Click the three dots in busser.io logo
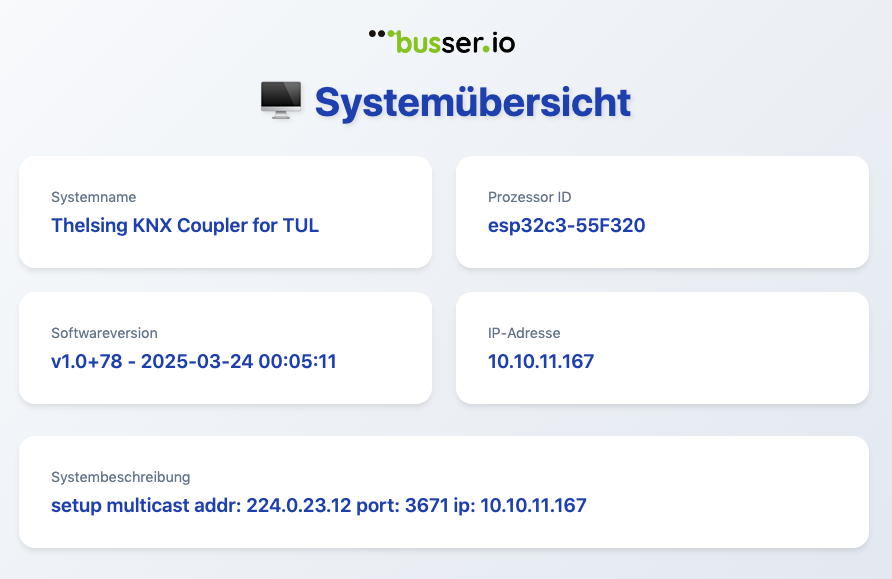Viewport: 892px width, 579px height. pyautogui.click(x=381, y=34)
